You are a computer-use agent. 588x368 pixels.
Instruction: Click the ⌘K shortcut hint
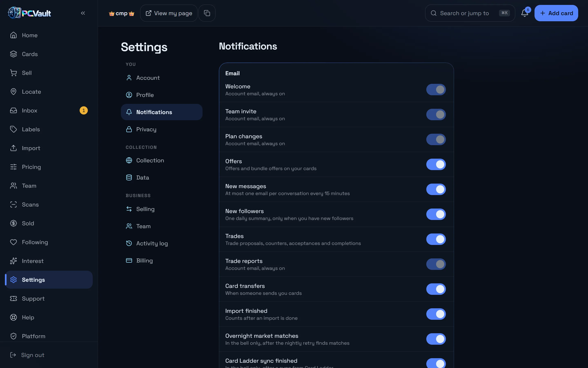click(504, 13)
